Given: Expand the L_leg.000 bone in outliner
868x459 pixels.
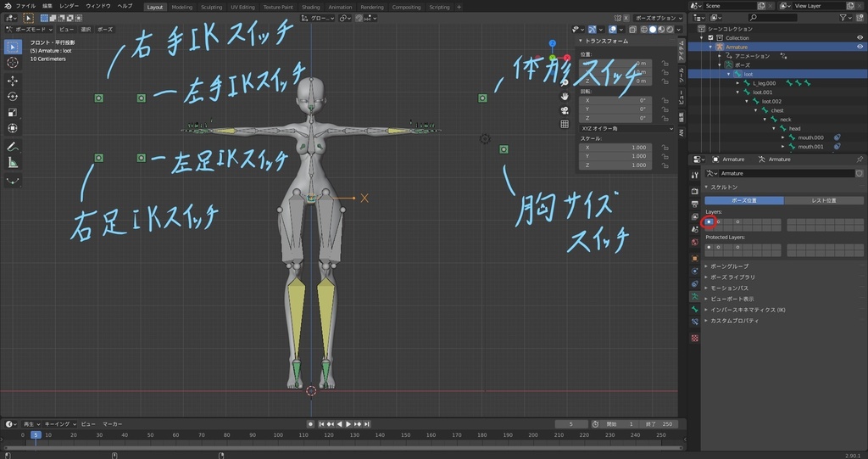Looking at the screenshot, I should 738,83.
